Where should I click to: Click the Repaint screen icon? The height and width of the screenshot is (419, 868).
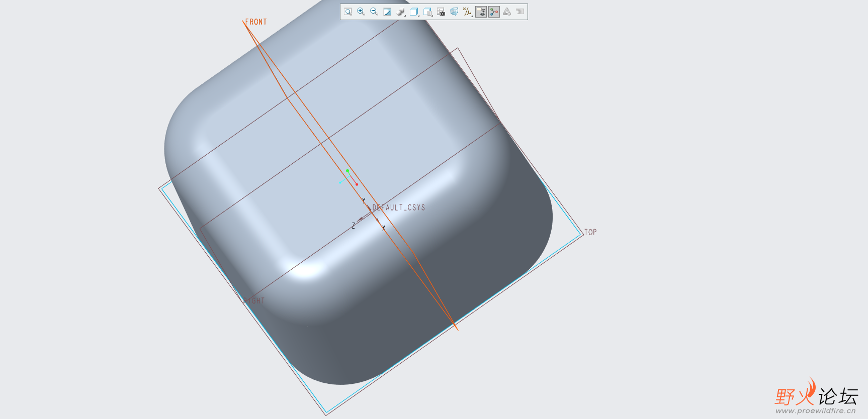(x=387, y=12)
